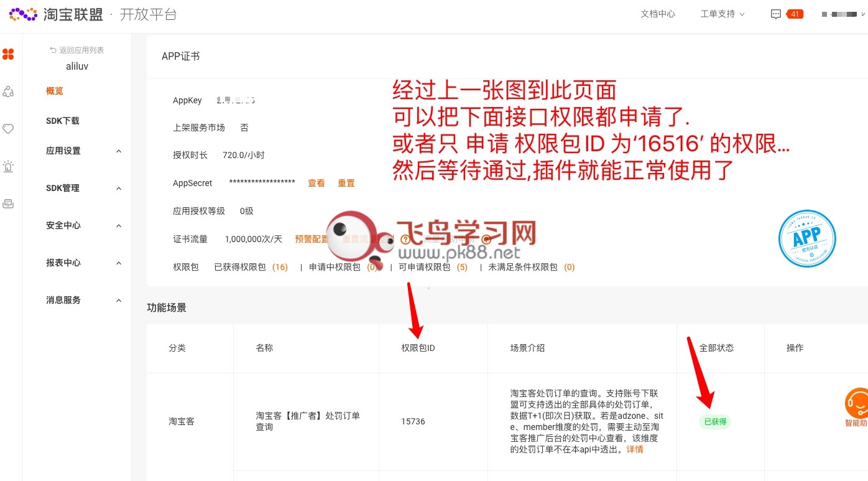The image size is (868, 481).
Task: Expand the SDK管理 sidebar section
Action: tap(82, 189)
